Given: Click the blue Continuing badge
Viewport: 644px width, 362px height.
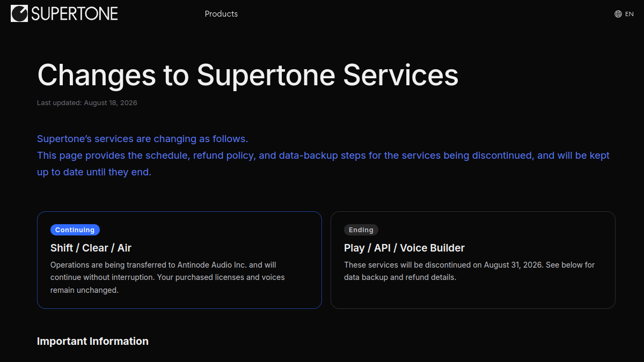Looking at the screenshot, I should tap(75, 230).
